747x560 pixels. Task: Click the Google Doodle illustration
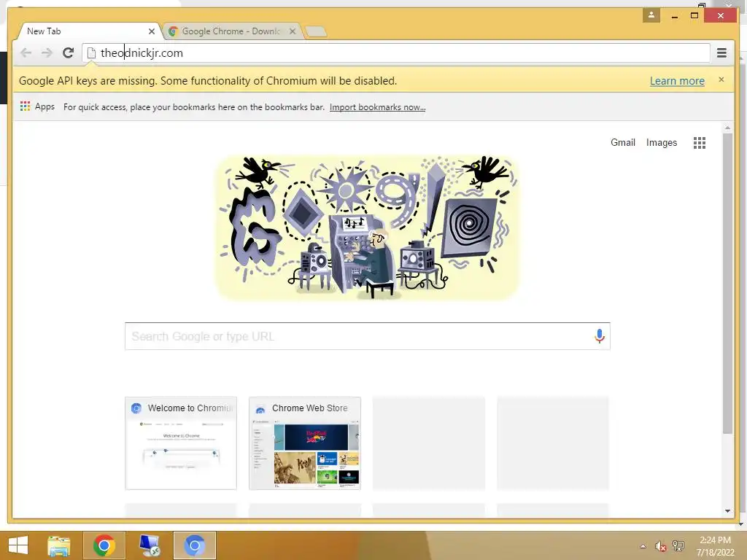367,228
